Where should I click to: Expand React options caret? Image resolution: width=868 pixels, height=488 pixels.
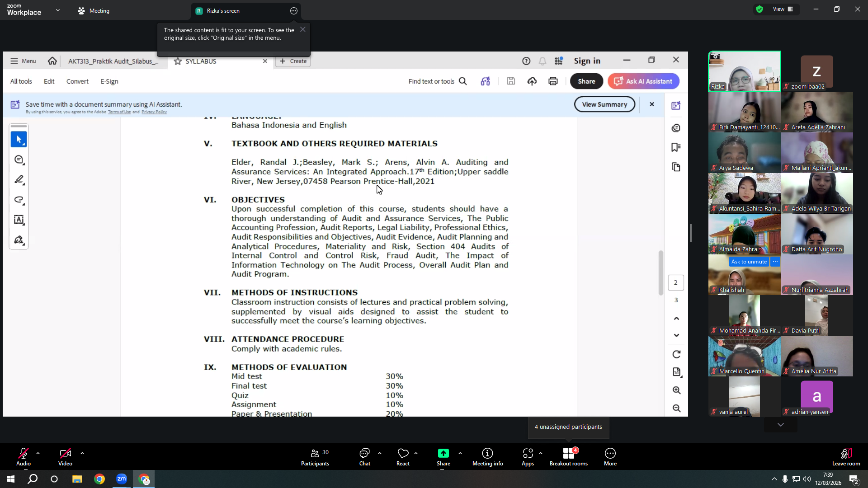(x=416, y=453)
